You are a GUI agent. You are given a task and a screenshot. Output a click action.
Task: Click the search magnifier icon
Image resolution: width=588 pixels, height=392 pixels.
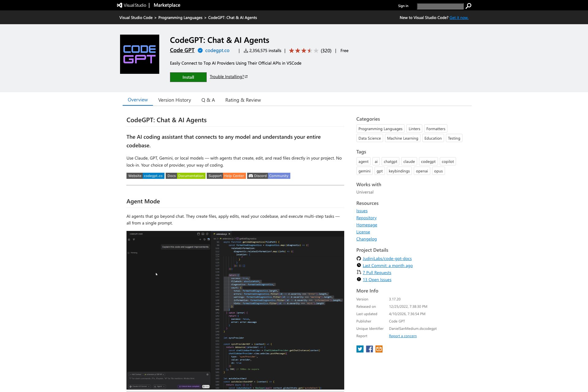(468, 6)
